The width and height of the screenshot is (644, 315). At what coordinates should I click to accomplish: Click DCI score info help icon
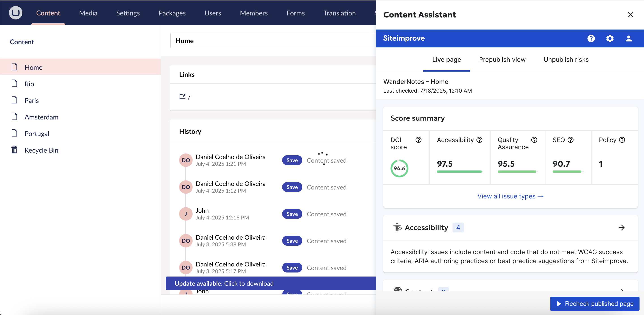[x=418, y=140]
